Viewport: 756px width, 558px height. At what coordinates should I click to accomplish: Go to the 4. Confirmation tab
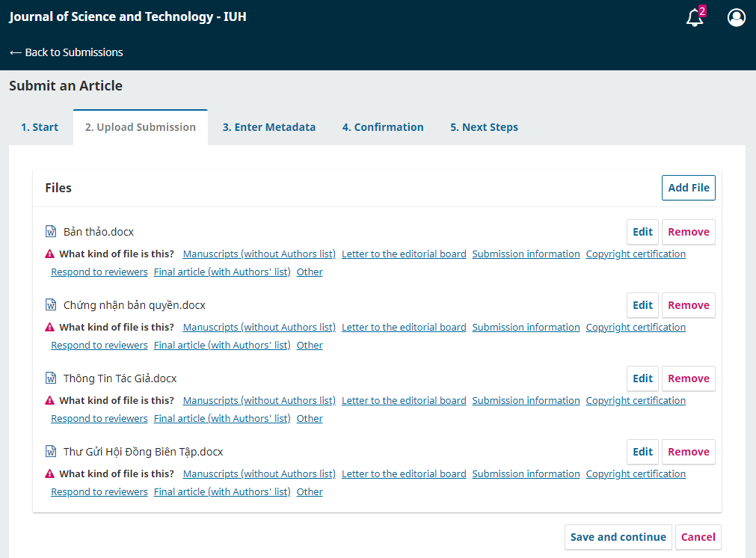(383, 127)
